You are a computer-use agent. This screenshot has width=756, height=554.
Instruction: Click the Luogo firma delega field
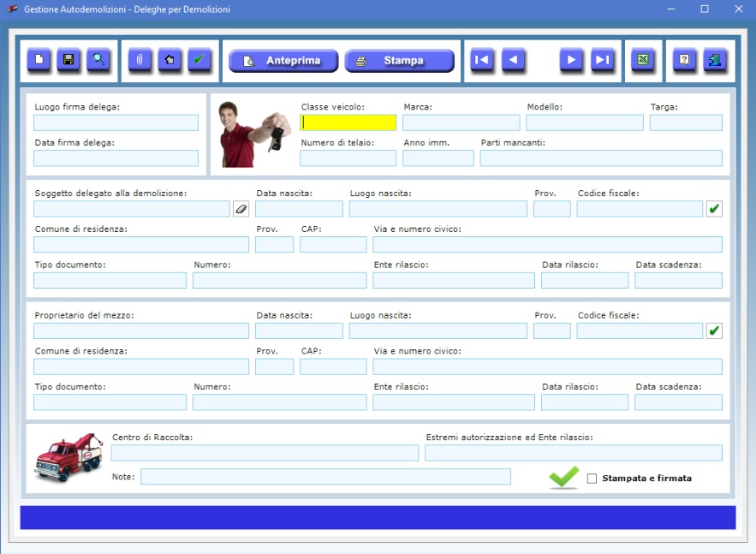116,122
